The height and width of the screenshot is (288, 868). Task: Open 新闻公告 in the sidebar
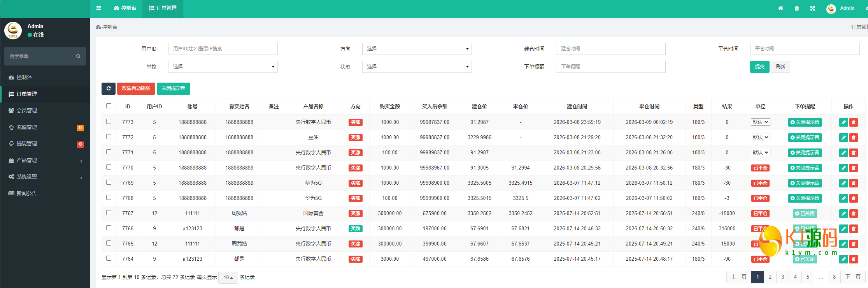(x=45, y=194)
